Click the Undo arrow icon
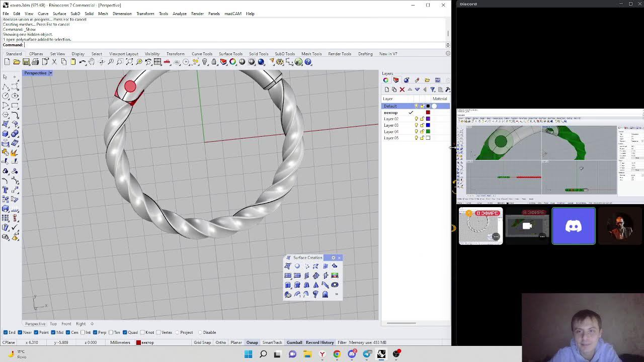Image resolution: width=644 pixels, height=362 pixels. [x=83, y=62]
